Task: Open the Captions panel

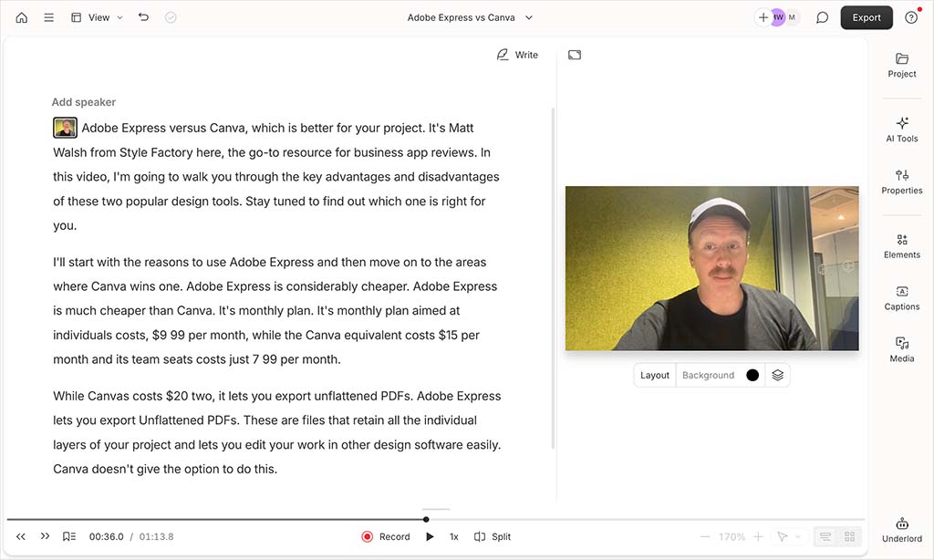Action: [901, 299]
